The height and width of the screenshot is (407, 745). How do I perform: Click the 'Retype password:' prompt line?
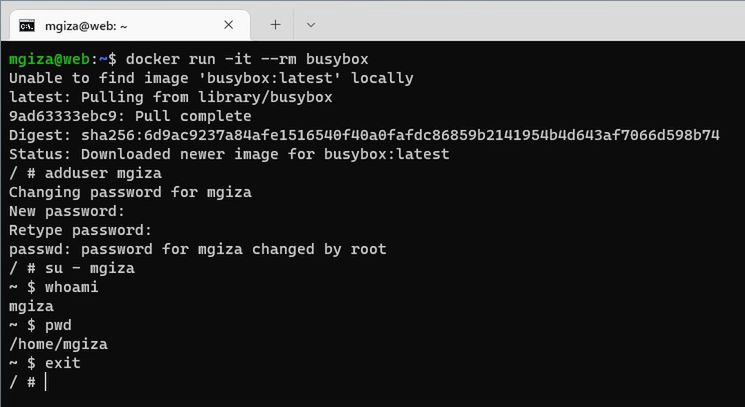[x=80, y=230]
